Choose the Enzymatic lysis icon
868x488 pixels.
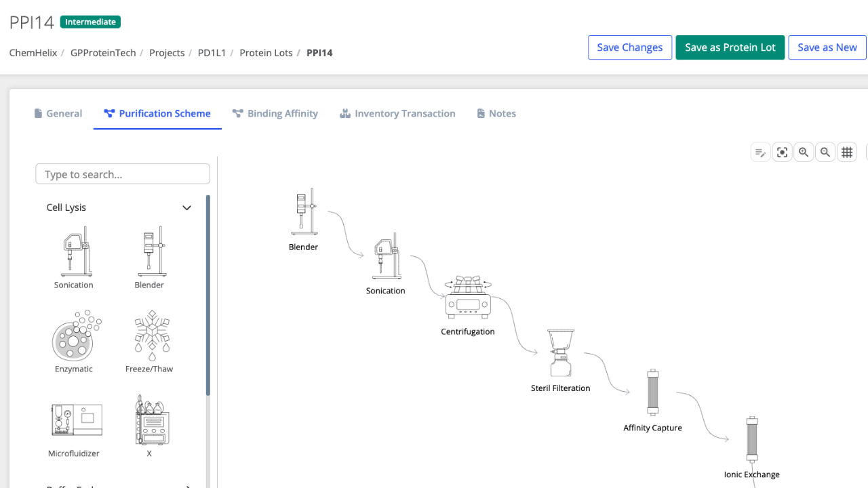[x=74, y=340]
